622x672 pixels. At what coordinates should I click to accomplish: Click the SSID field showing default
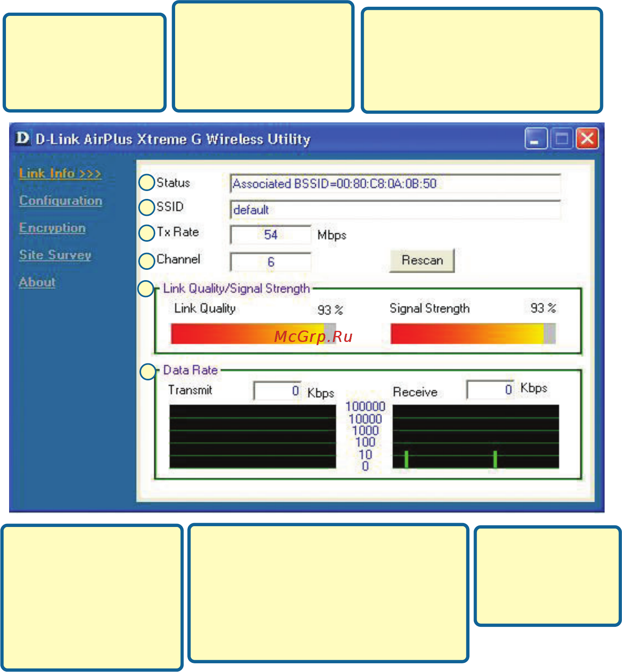pyautogui.click(x=395, y=210)
